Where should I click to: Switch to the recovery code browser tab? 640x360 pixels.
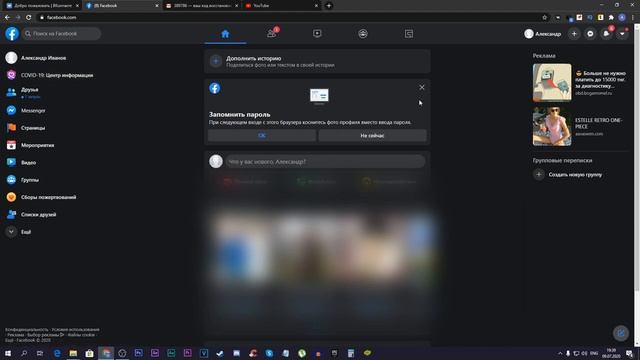tap(201, 6)
